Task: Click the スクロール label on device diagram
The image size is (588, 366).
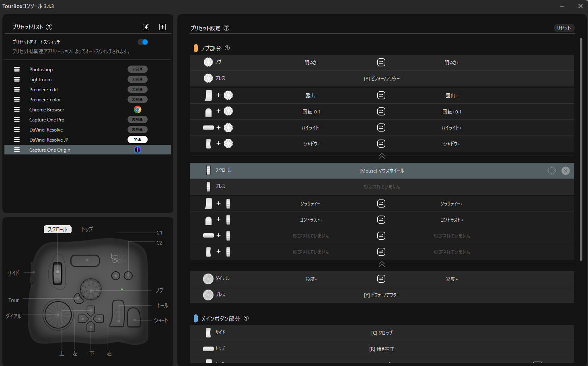Action: coord(58,229)
